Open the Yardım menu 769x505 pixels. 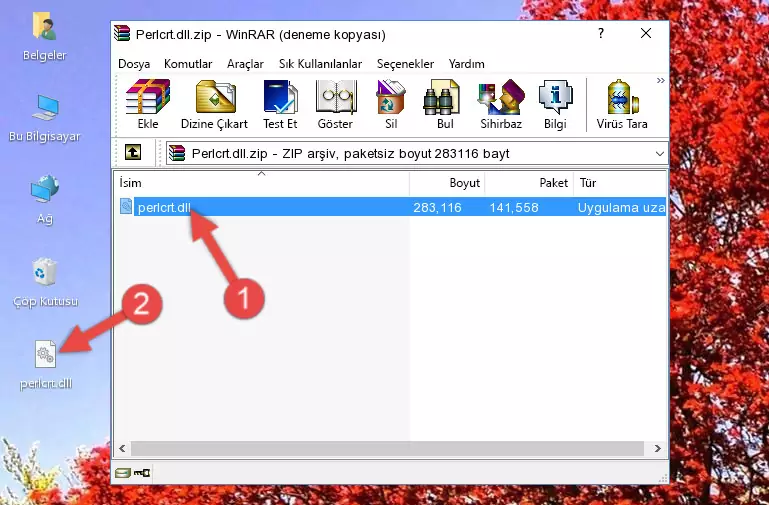click(466, 64)
